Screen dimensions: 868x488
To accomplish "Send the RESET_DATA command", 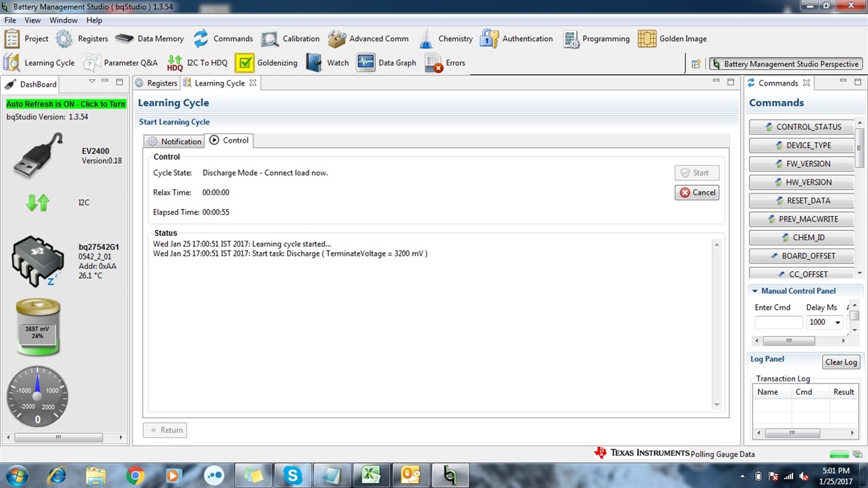I will (x=802, y=201).
